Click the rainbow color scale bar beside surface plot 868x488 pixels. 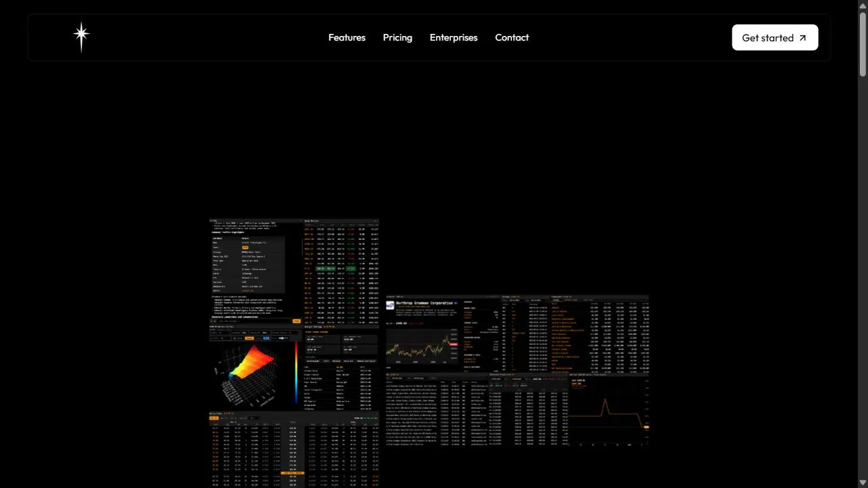(x=296, y=373)
